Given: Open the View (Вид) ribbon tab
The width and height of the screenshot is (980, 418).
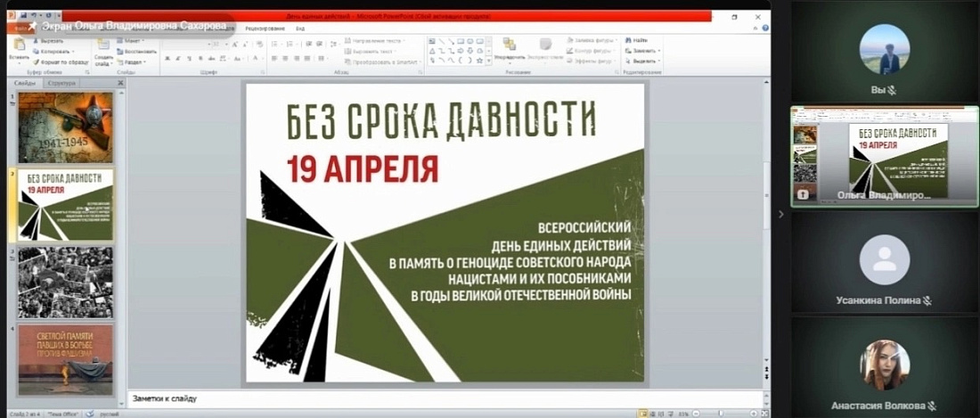Looking at the screenshot, I should (x=300, y=29).
